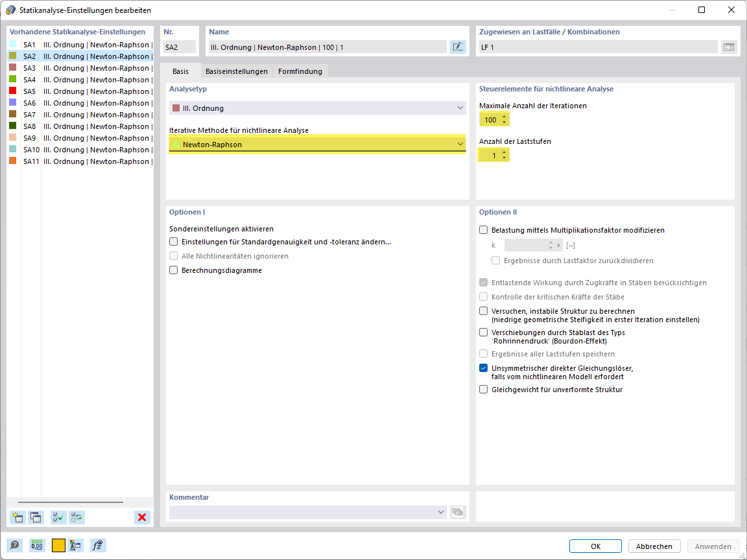This screenshot has width=747, height=560.
Task: Click the yellow color swatch
Action: (x=58, y=545)
